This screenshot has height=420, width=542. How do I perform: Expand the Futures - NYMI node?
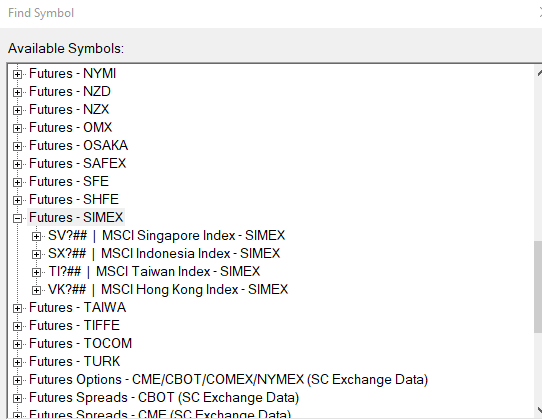click(17, 74)
